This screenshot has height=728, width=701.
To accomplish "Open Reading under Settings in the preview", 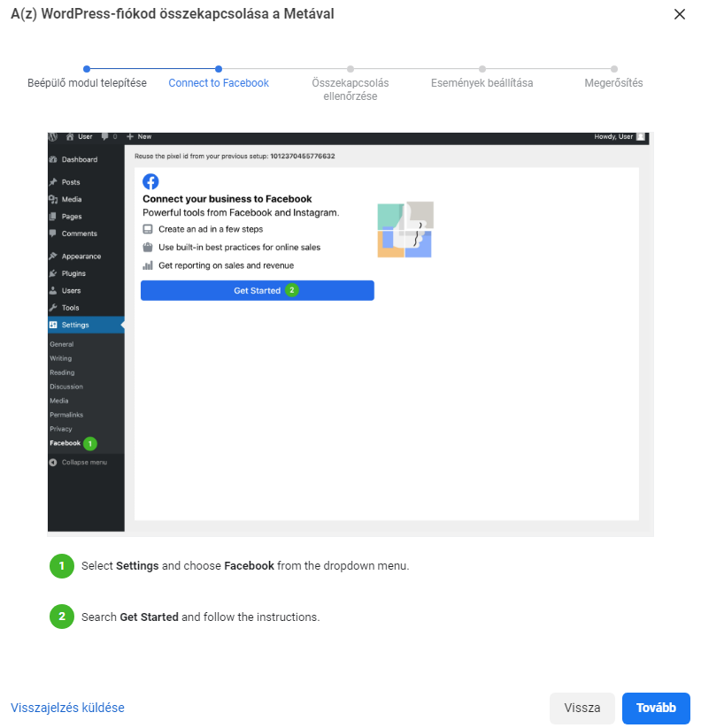I will point(62,372).
